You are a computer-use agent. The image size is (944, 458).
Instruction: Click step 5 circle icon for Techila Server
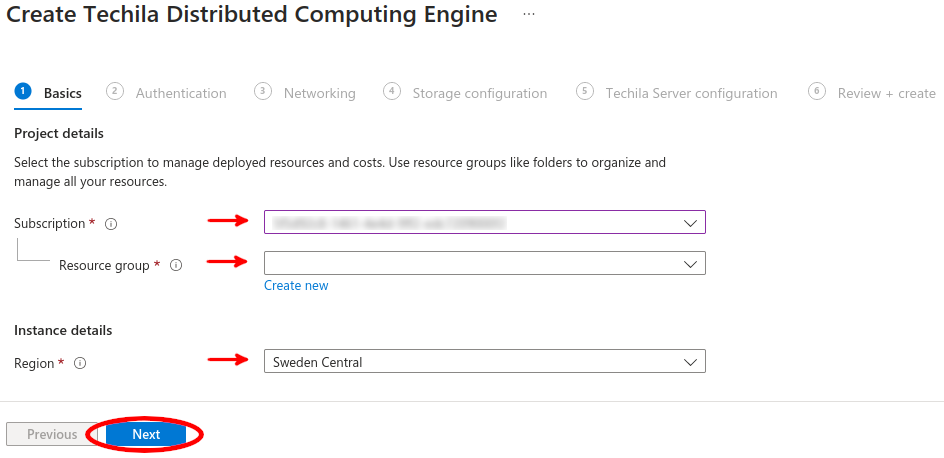click(x=585, y=92)
